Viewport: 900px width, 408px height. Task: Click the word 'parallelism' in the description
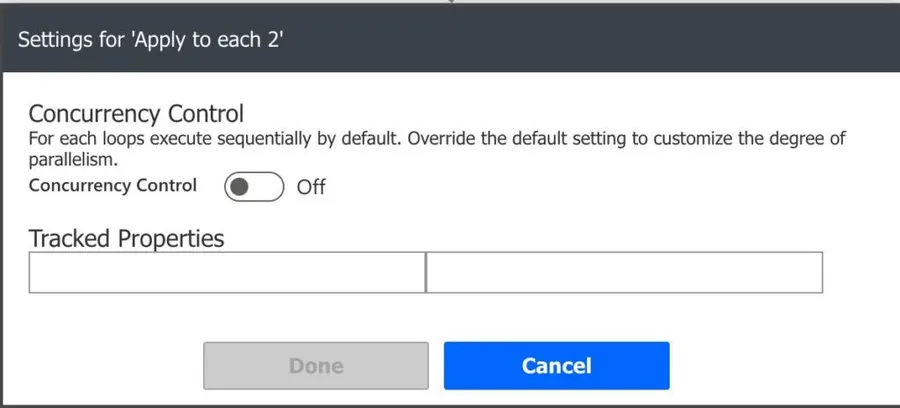74,158
